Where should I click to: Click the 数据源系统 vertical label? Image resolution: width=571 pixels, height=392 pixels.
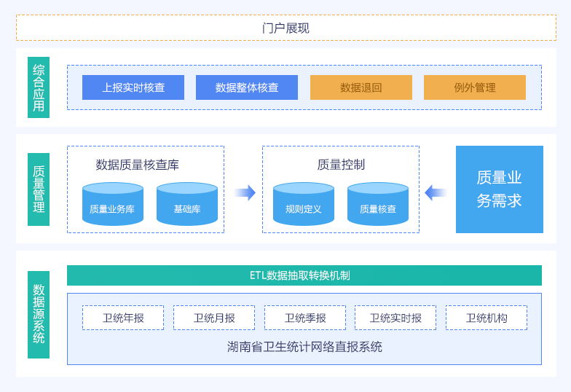click(x=39, y=315)
